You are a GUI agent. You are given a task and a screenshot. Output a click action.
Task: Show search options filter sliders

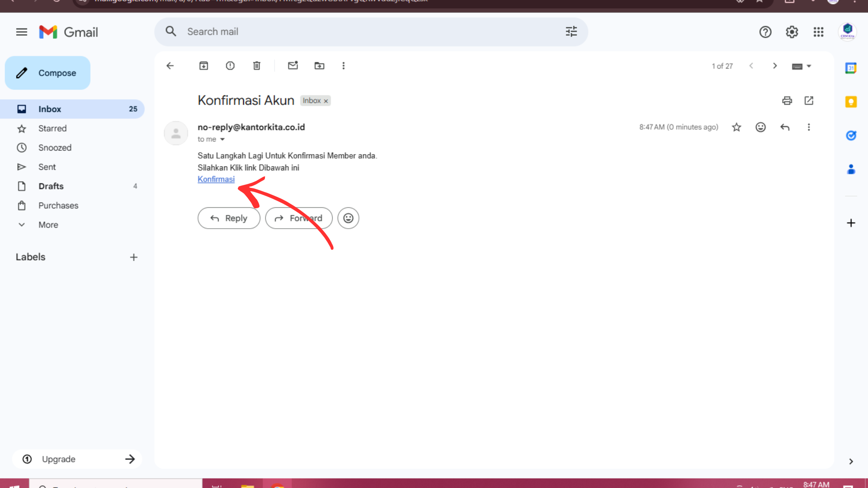tap(571, 32)
